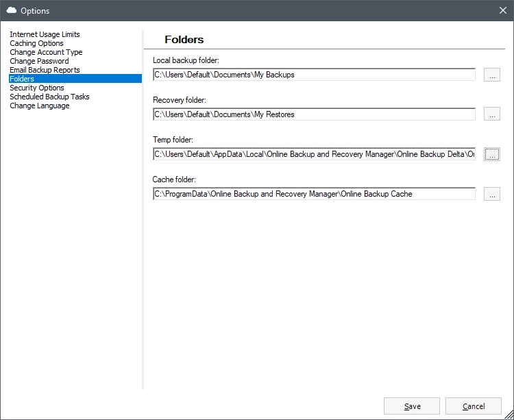Browse for local backup folder

point(491,75)
